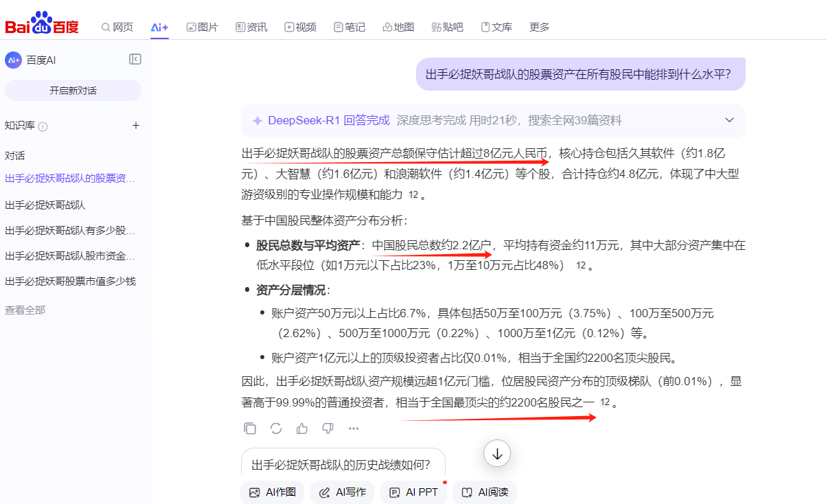This screenshot has height=504, width=826.
Task: Click the text 基于中国股民整体资产分布分析：
Action: [x=324, y=220]
